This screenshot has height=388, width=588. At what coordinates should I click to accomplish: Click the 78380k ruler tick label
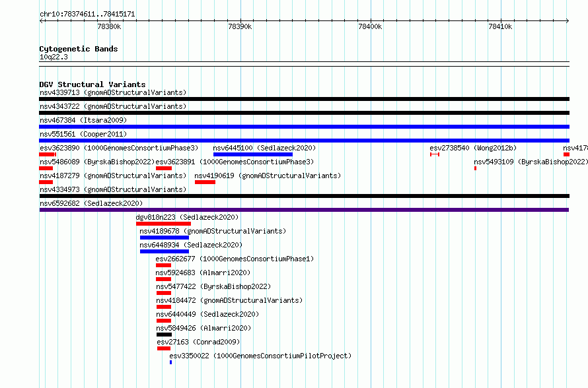[109, 26]
